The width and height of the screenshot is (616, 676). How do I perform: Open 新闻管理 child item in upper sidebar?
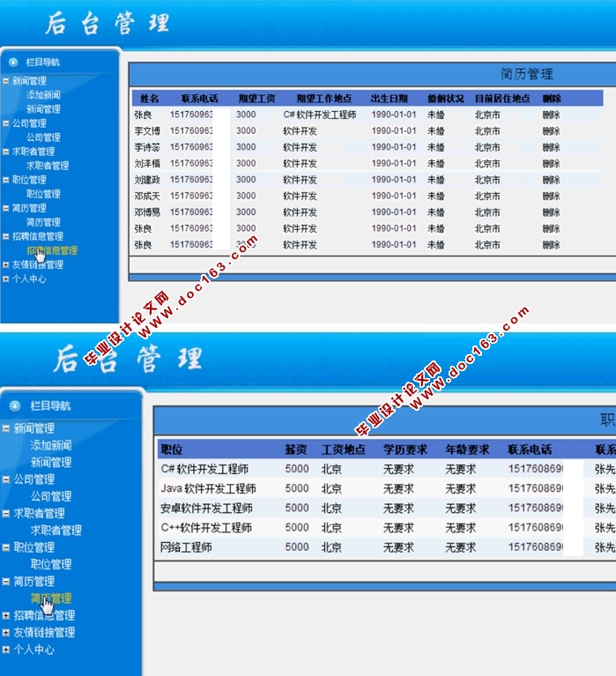point(43,109)
